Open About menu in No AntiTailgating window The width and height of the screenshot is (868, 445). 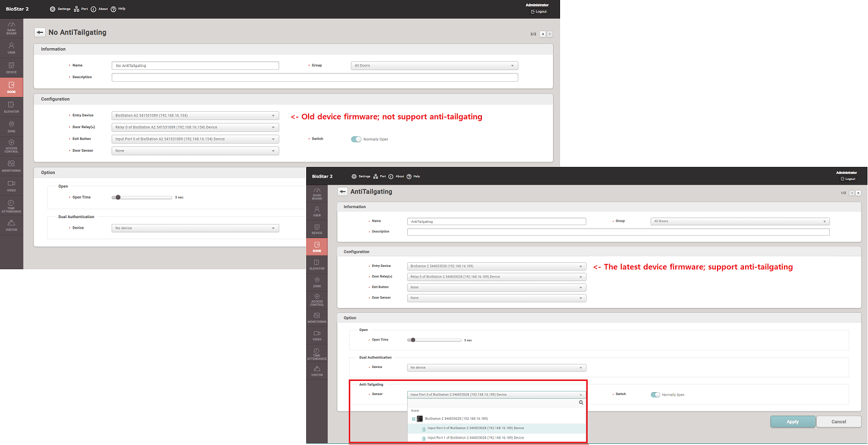pyautogui.click(x=99, y=9)
